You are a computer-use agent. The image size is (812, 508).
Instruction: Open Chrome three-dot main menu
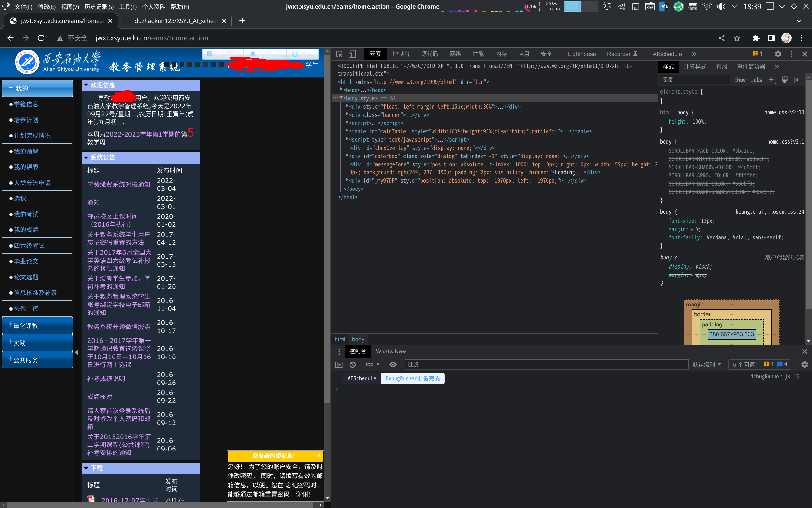[802, 38]
